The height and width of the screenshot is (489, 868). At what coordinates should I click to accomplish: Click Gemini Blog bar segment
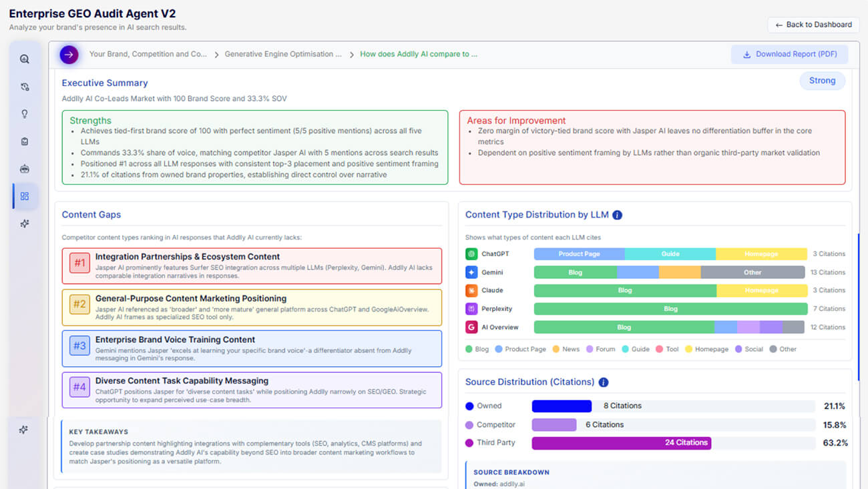[x=576, y=272]
